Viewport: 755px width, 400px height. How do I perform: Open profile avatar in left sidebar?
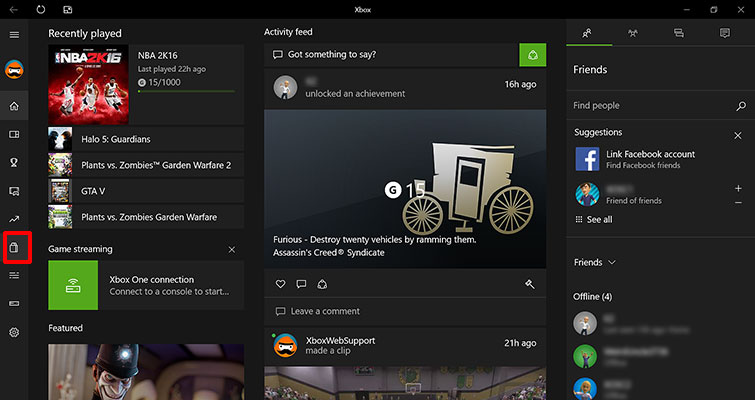click(x=14, y=70)
